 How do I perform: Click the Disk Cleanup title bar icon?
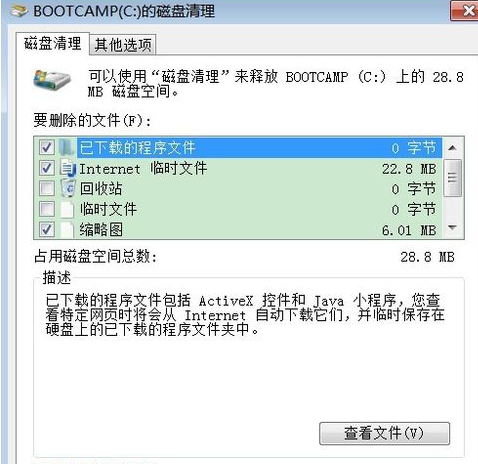19,10
